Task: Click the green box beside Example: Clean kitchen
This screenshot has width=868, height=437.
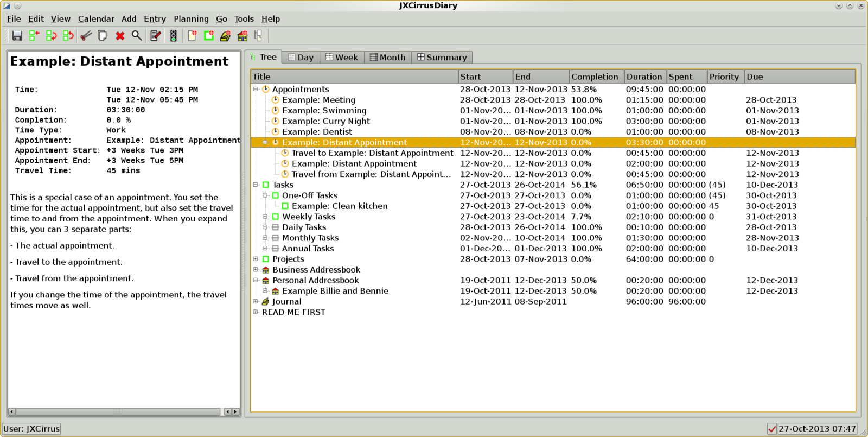Action: tap(285, 206)
